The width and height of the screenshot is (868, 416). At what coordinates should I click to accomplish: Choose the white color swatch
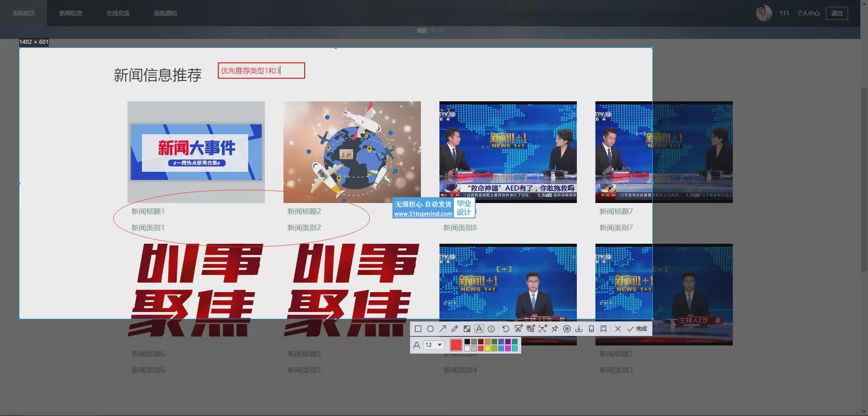pos(467,348)
